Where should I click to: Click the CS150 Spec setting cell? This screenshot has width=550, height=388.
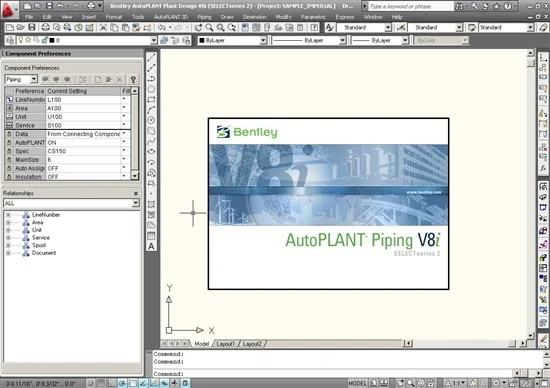[83, 151]
